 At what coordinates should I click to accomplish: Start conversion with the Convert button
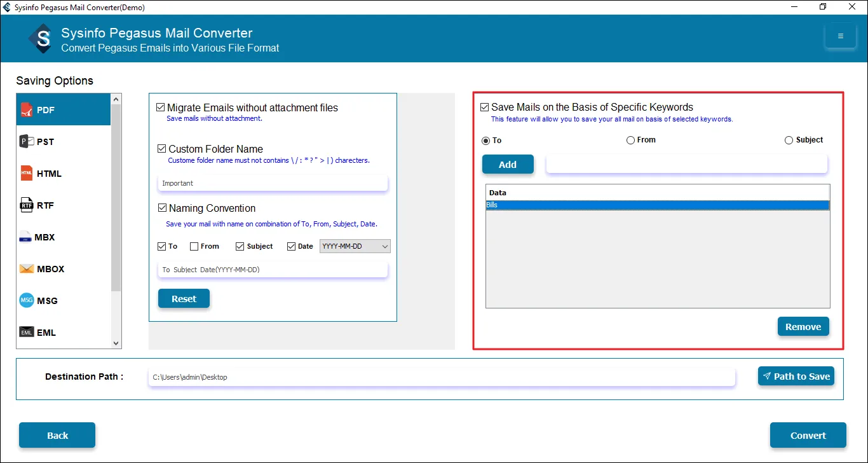point(808,435)
